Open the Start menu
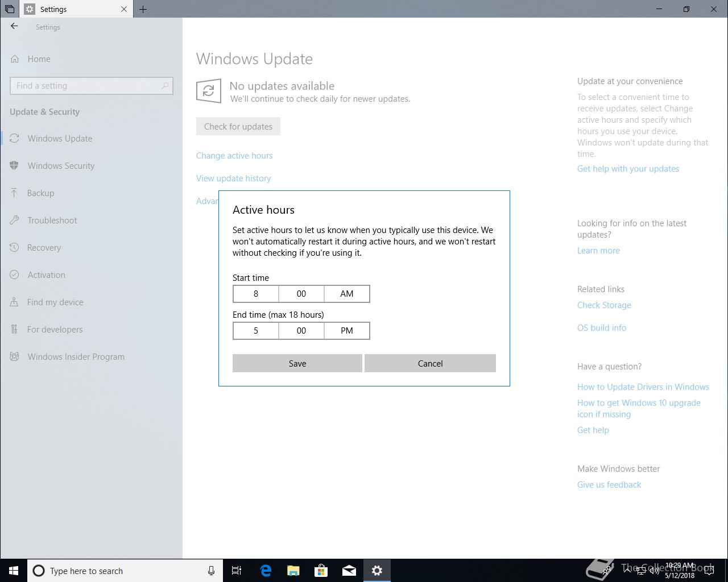728x582 pixels. click(x=14, y=571)
